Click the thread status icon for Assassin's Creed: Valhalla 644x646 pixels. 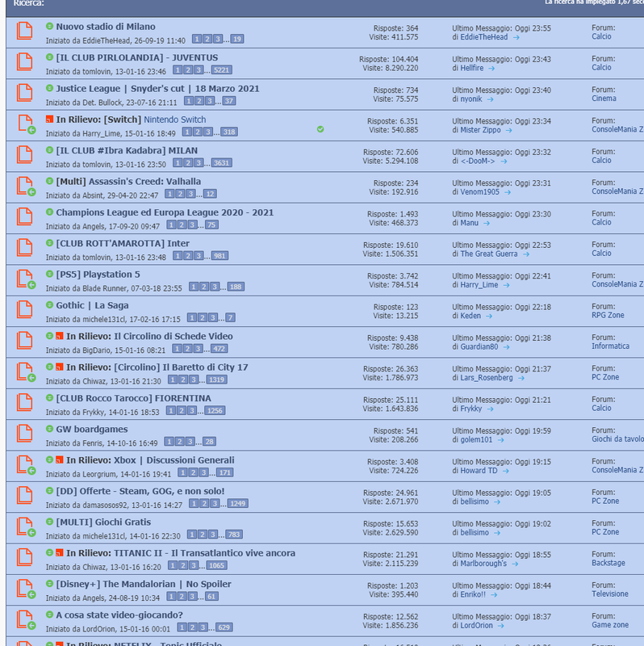tap(26, 187)
